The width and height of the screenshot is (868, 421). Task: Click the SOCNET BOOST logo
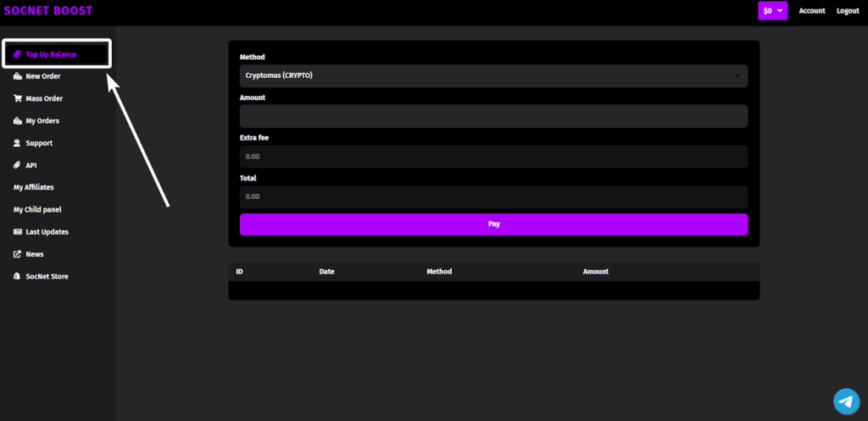[x=48, y=11]
